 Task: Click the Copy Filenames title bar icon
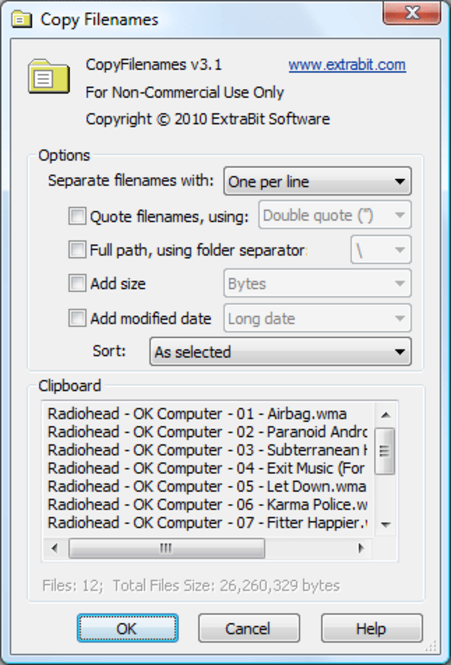coord(22,20)
